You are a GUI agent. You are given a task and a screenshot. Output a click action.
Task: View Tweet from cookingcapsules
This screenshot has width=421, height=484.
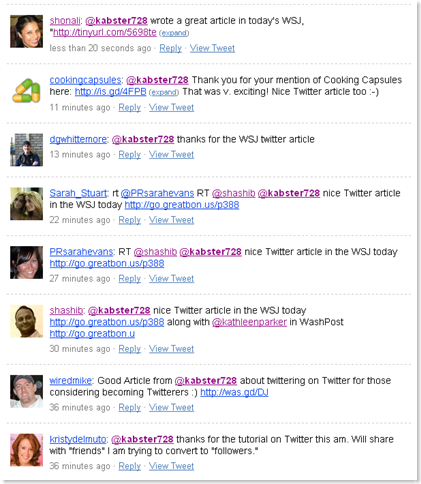click(x=171, y=108)
